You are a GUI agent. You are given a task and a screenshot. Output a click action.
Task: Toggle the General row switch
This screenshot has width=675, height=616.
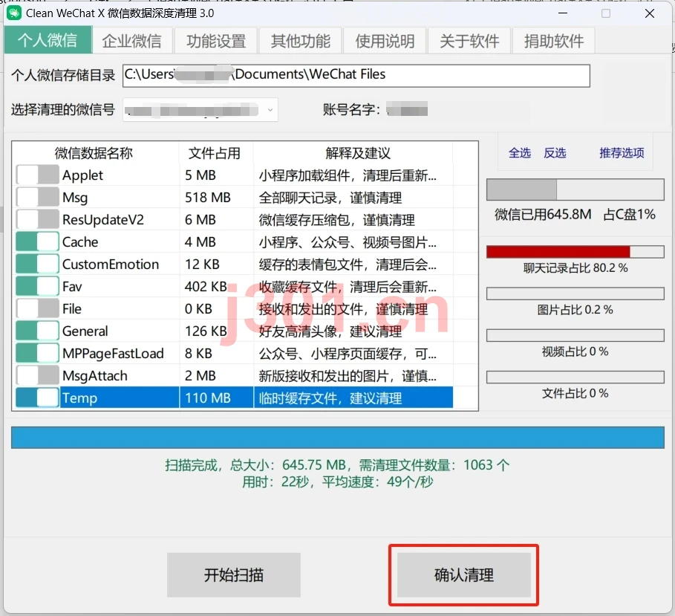[x=37, y=331]
